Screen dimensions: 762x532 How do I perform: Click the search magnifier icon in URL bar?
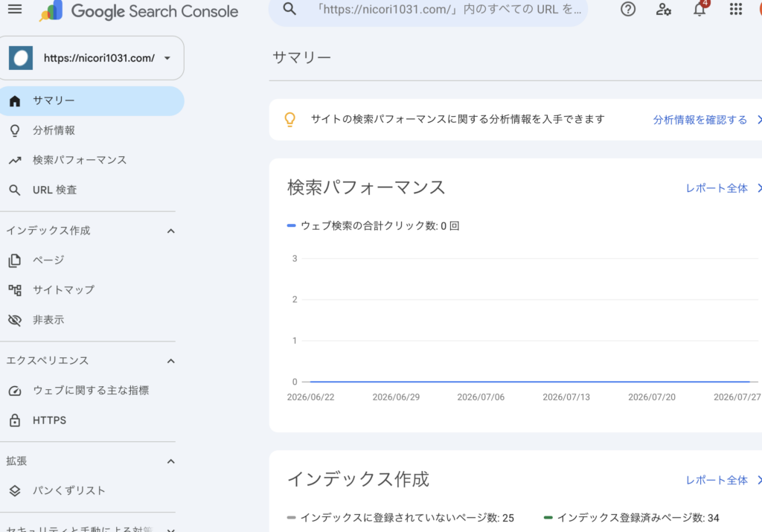click(289, 9)
